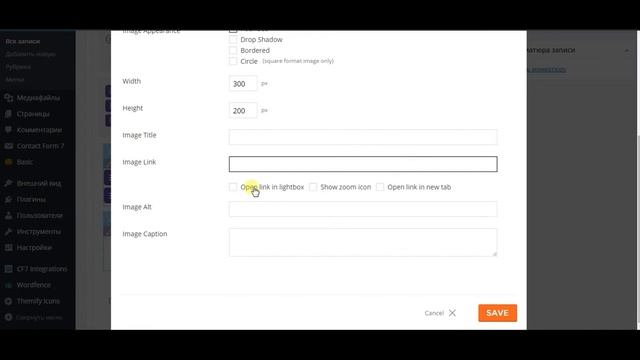Open Добавить новую submenu item
This screenshot has width=640, height=360.
point(30,54)
